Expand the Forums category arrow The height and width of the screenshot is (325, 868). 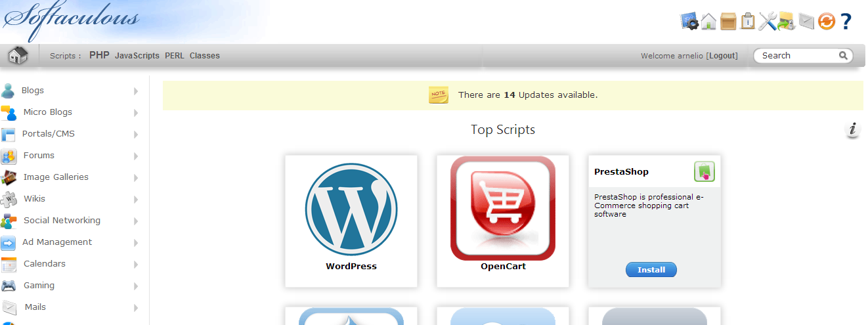click(x=136, y=156)
